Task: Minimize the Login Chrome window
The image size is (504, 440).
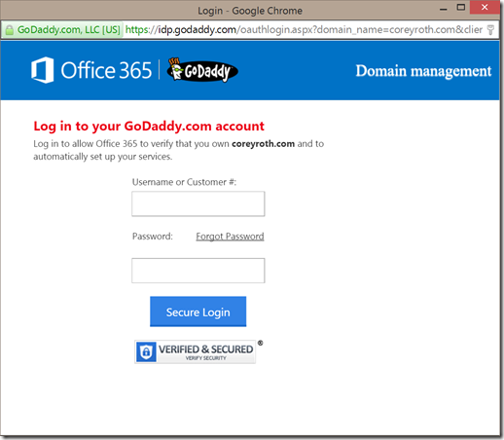Action: [x=444, y=9]
